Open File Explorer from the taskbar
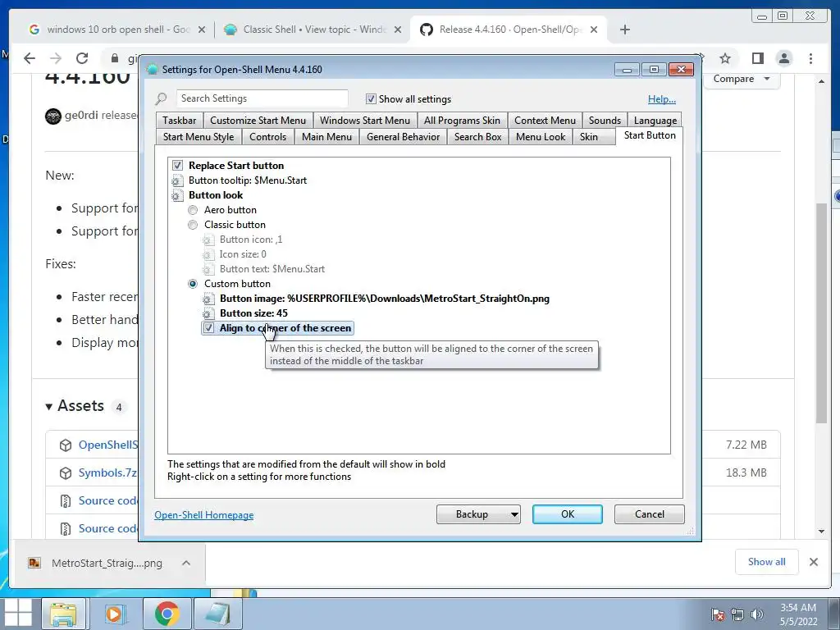Screen dimensions: 840x630 tap(63, 614)
